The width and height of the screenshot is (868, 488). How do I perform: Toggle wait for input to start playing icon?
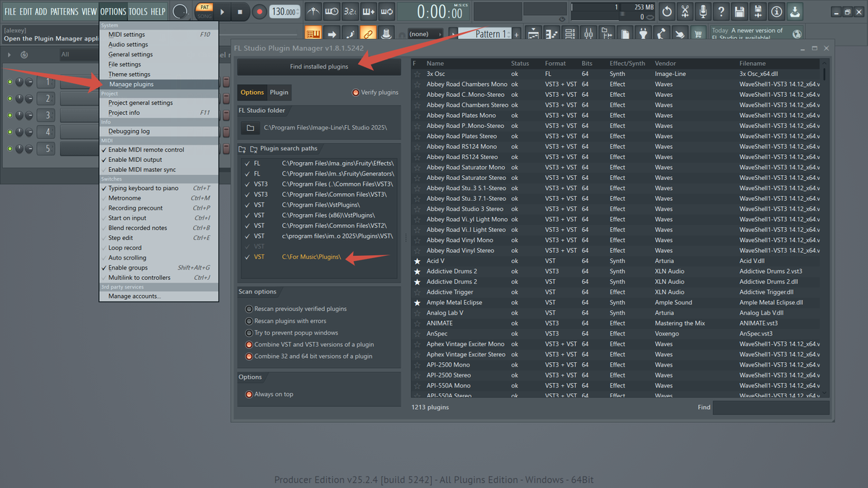coord(332,12)
